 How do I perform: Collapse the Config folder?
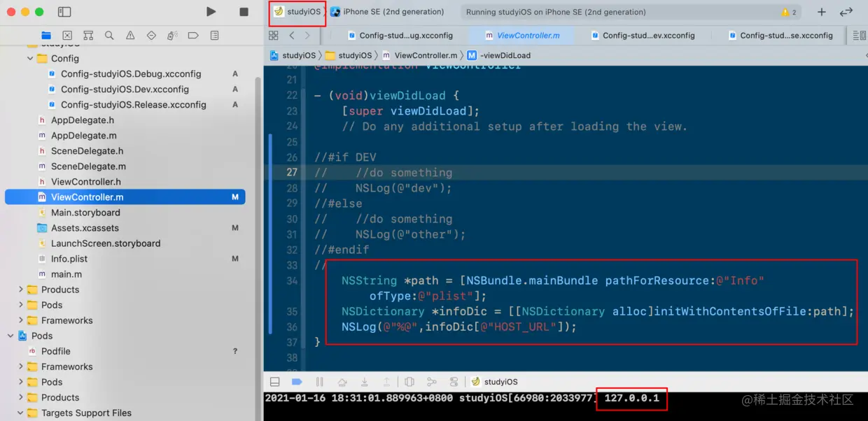coord(30,59)
